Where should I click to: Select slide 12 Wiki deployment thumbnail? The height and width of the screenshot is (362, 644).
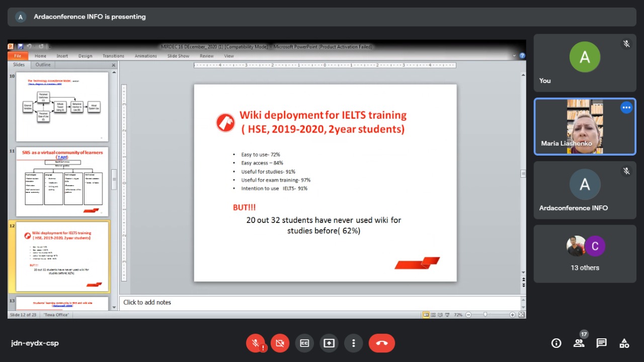point(62,257)
